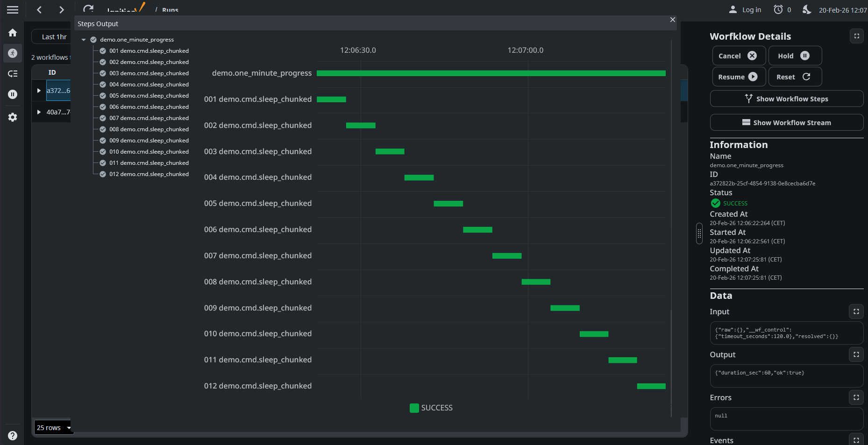
Task: Click the help question mark icon
Action: 13,435
